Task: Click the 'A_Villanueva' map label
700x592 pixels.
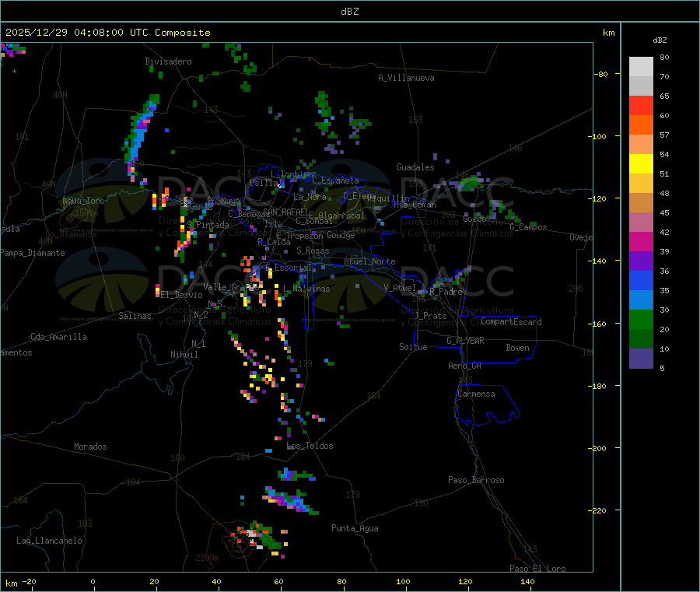Action: pos(406,78)
